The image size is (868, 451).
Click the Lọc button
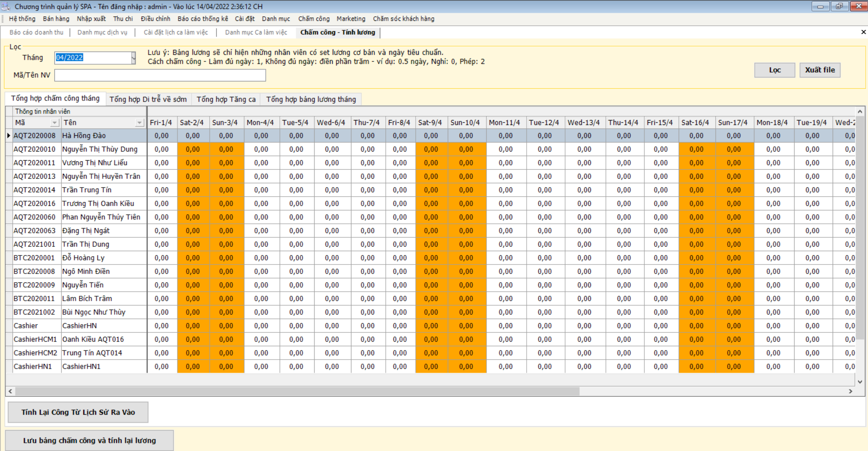click(x=774, y=70)
